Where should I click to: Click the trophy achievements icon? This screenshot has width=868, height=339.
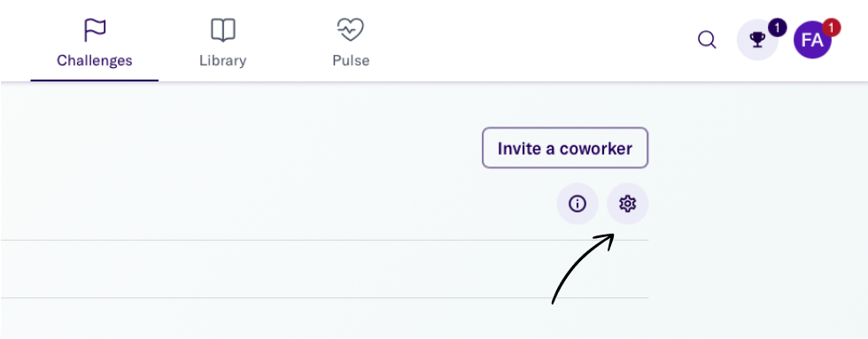pos(756,40)
